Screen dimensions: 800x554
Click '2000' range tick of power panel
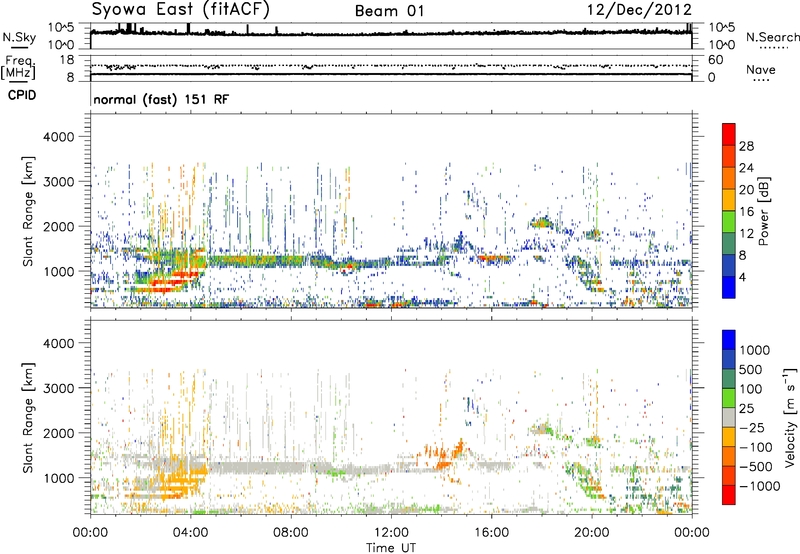(x=59, y=226)
